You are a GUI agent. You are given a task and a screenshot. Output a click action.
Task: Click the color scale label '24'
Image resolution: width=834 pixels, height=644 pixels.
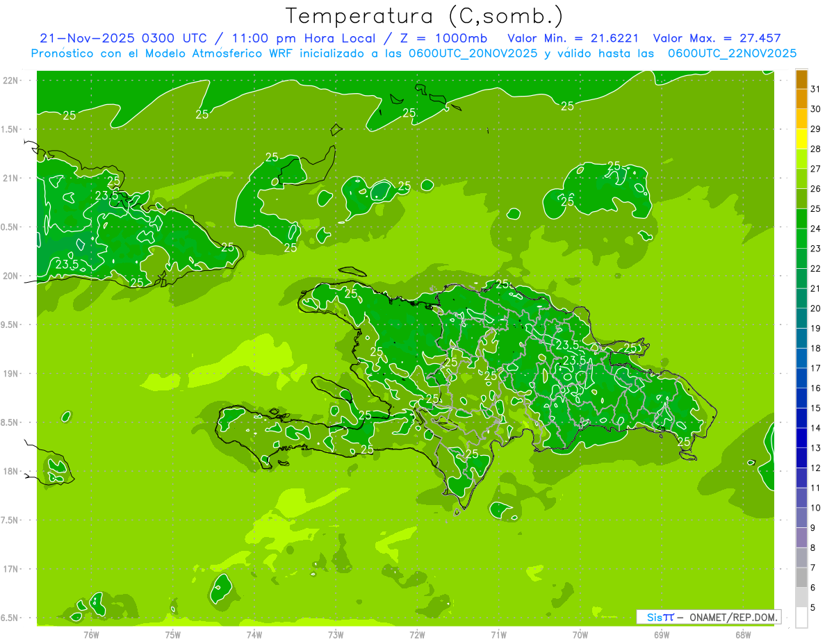coord(815,229)
